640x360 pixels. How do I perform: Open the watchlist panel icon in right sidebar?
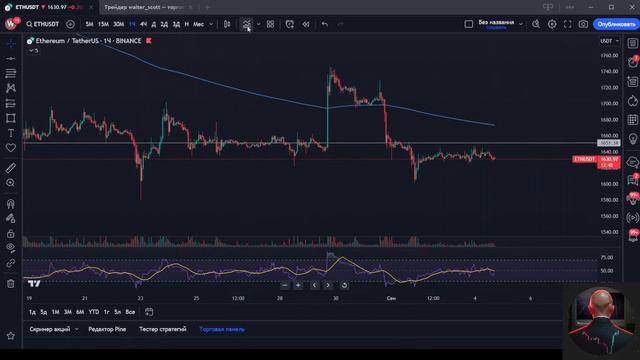[x=633, y=43]
